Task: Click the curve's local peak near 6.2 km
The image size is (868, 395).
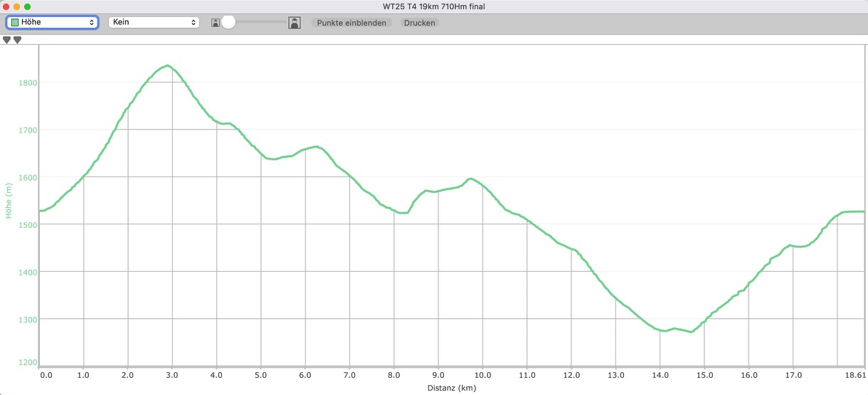Action: pyautogui.click(x=316, y=147)
